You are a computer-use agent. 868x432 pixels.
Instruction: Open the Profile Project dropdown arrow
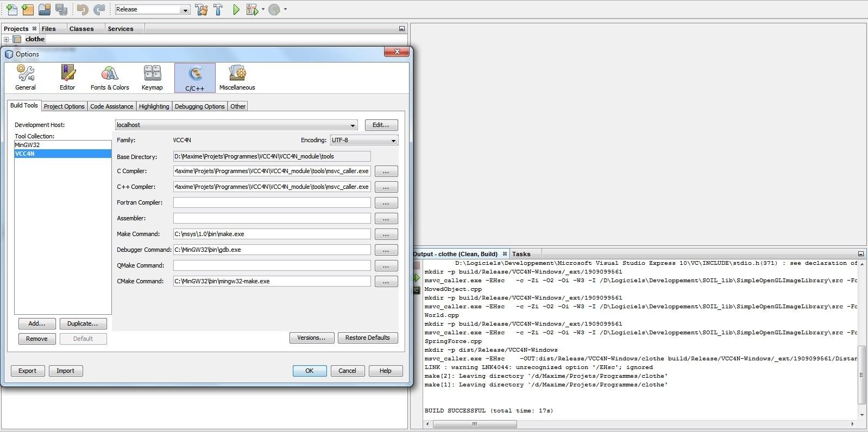point(285,9)
